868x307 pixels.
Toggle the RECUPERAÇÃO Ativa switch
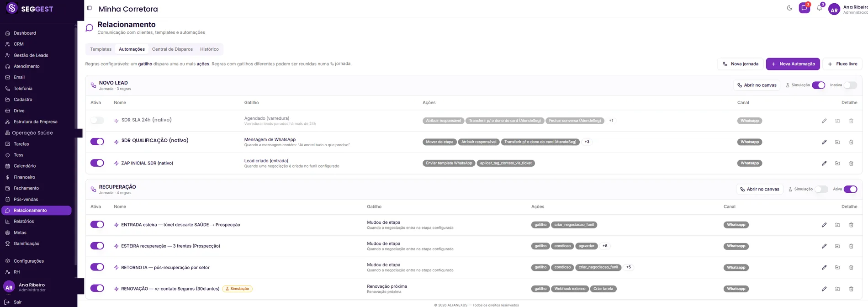click(850, 189)
